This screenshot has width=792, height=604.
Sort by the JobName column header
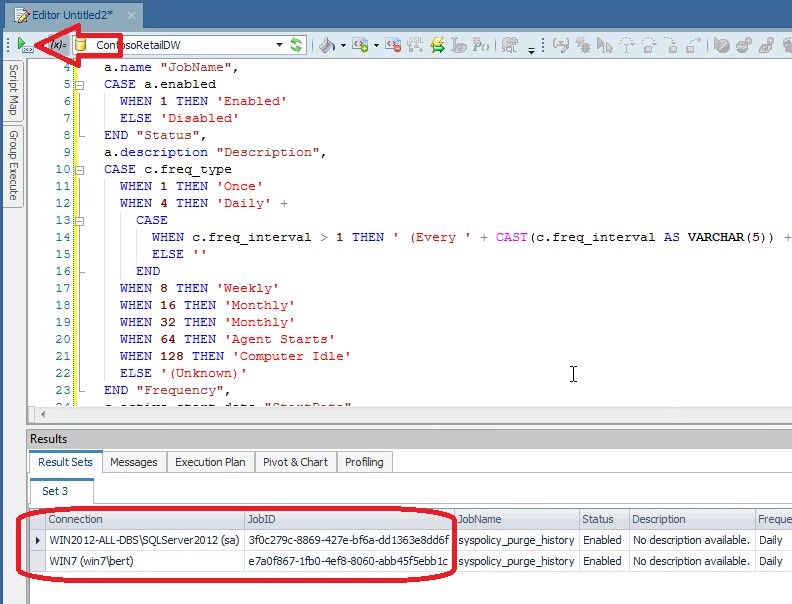[517, 519]
